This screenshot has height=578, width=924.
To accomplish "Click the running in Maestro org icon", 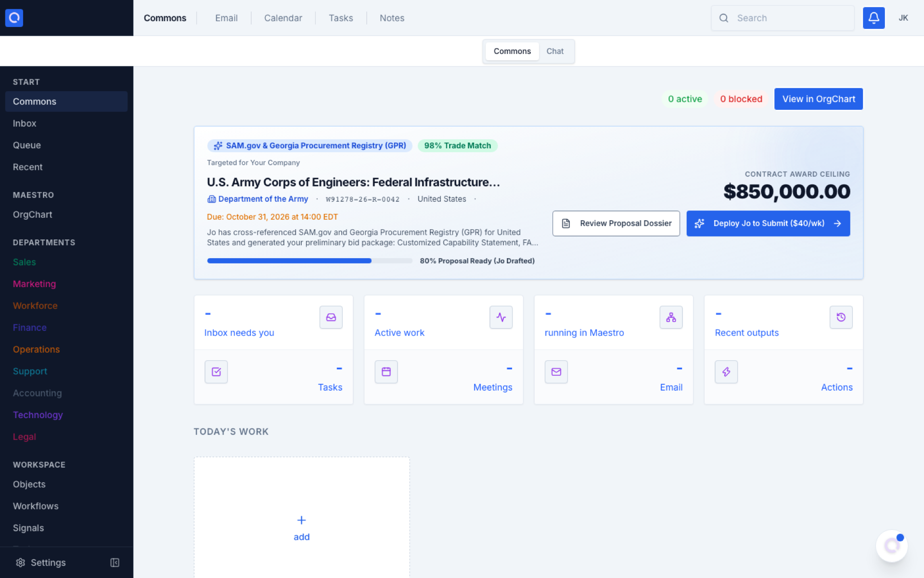I will [671, 317].
